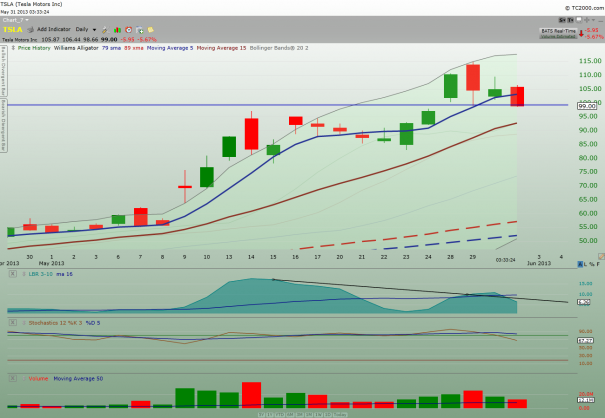Click the printer icon beside Add Indicator
Viewport: 605px width, 418px height.
point(30,30)
